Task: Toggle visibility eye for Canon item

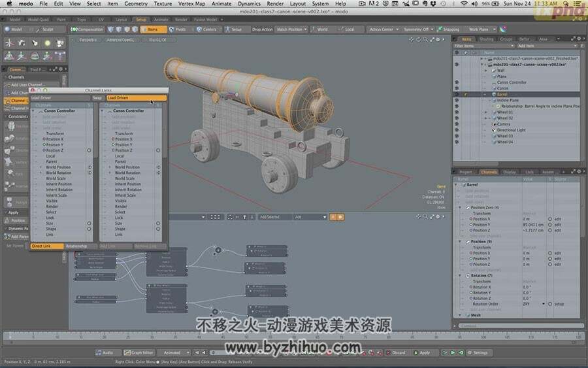Action: point(457,88)
